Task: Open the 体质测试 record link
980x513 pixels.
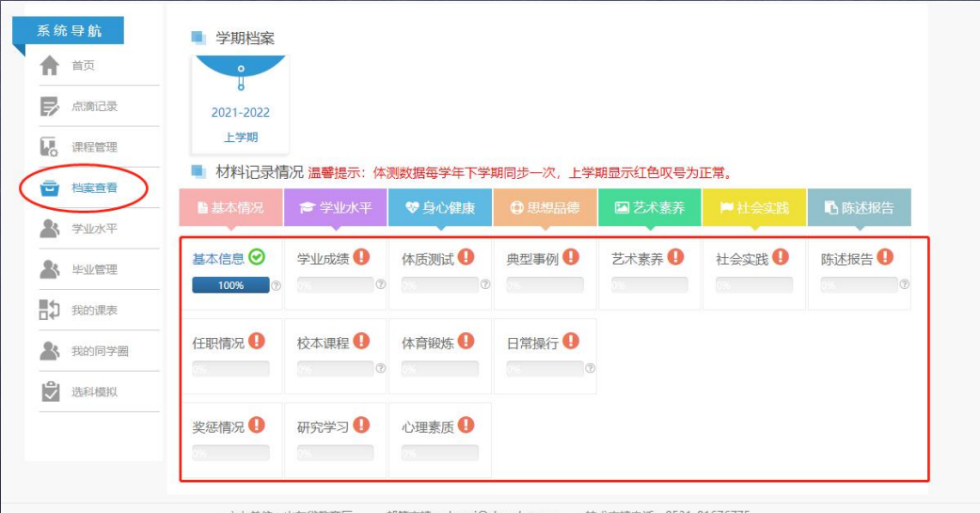Action: pos(428,259)
